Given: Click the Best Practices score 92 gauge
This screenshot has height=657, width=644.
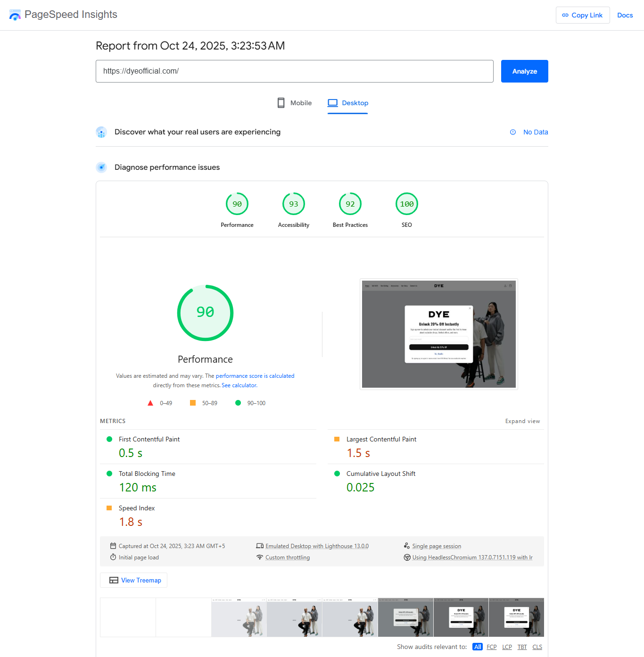Looking at the screenshot, I should pyautogui.click(x=350, y=204).
